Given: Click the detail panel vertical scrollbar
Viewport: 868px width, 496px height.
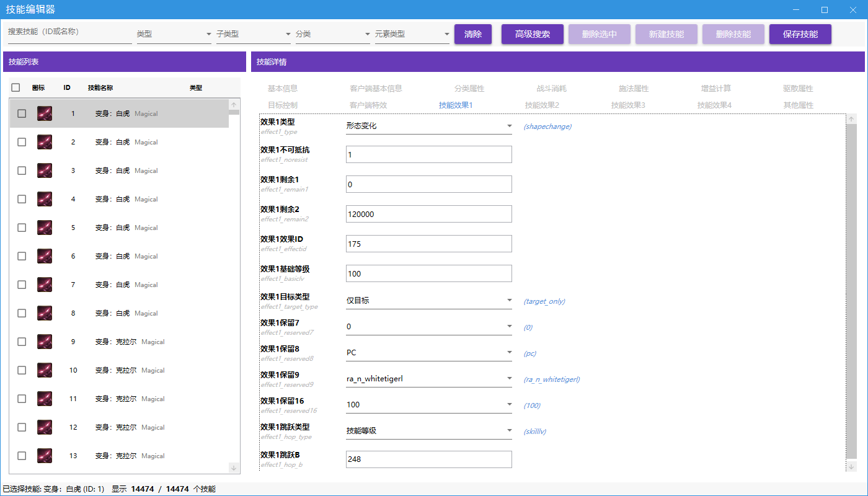Looking at the screenshot, I should [852, 279].
